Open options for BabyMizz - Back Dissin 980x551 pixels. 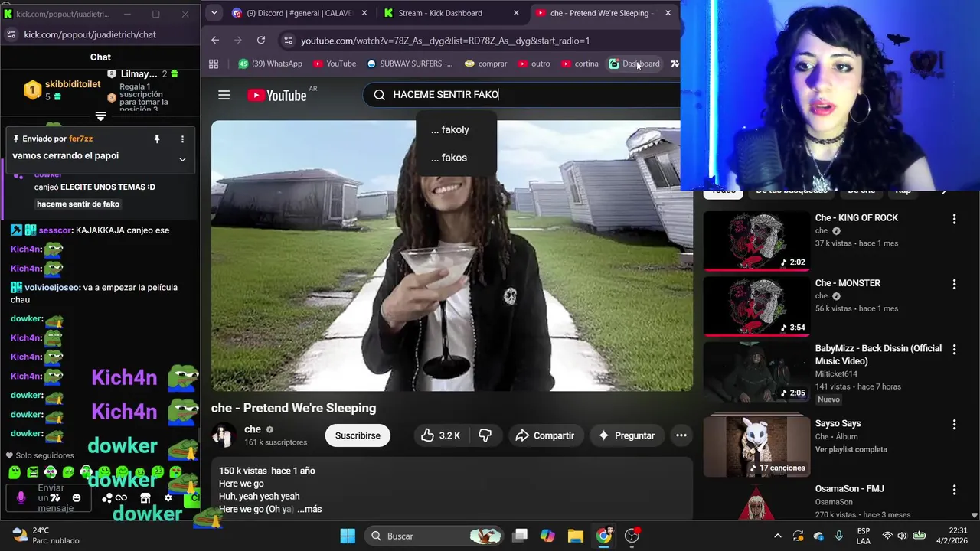[x=954, y=349]
